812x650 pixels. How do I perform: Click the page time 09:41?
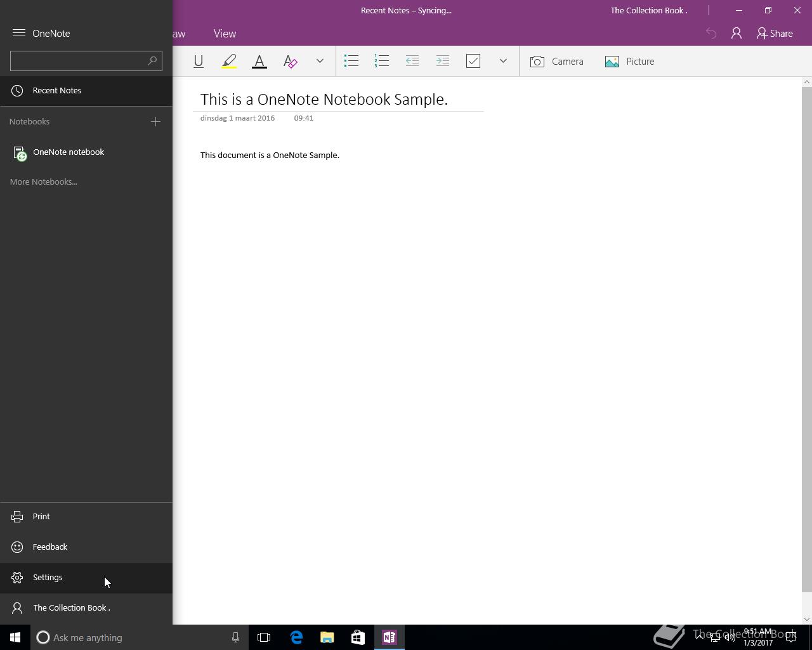[x=303, y=118]
